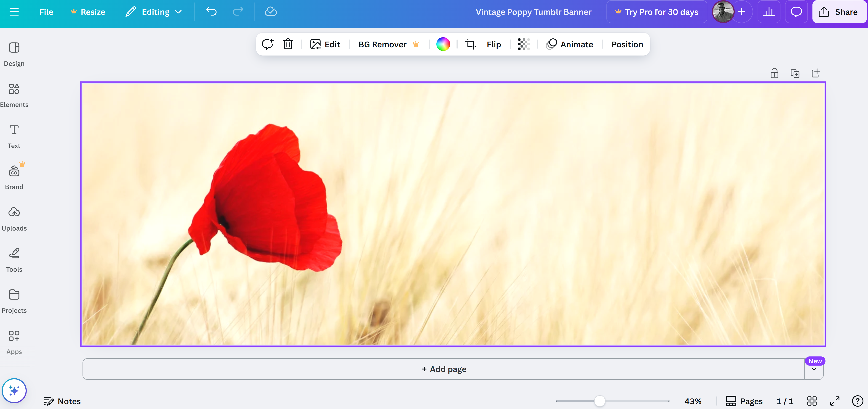Toggle the grid view icon

click(812, 401)
